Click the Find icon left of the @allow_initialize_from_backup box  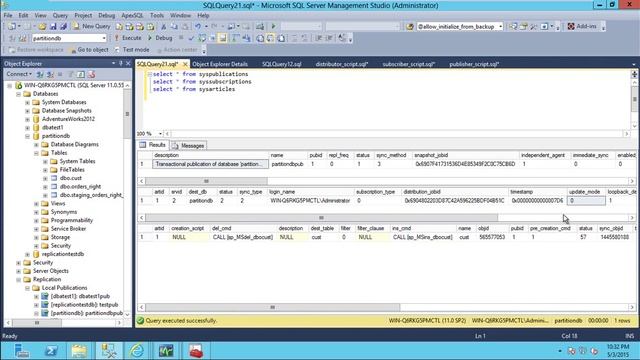[x=410, y=26]
